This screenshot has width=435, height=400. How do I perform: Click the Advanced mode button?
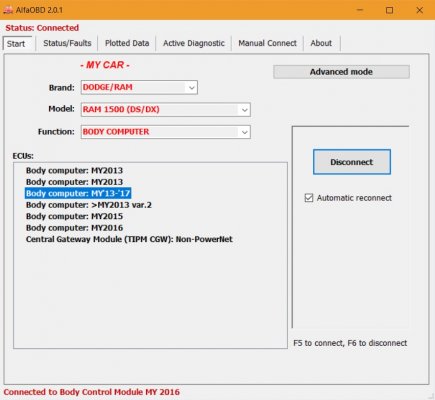point(341,72)
